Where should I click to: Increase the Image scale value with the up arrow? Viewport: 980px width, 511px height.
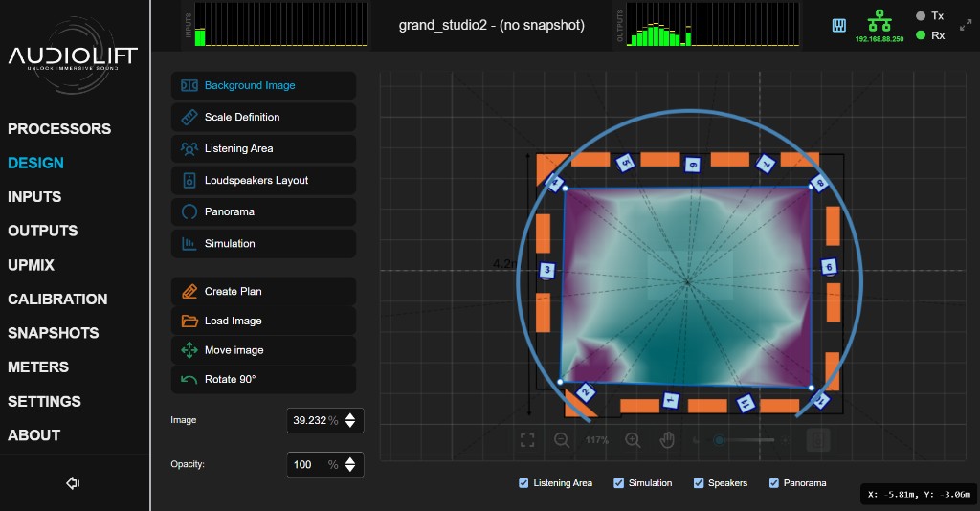click(x=350, y=415)
